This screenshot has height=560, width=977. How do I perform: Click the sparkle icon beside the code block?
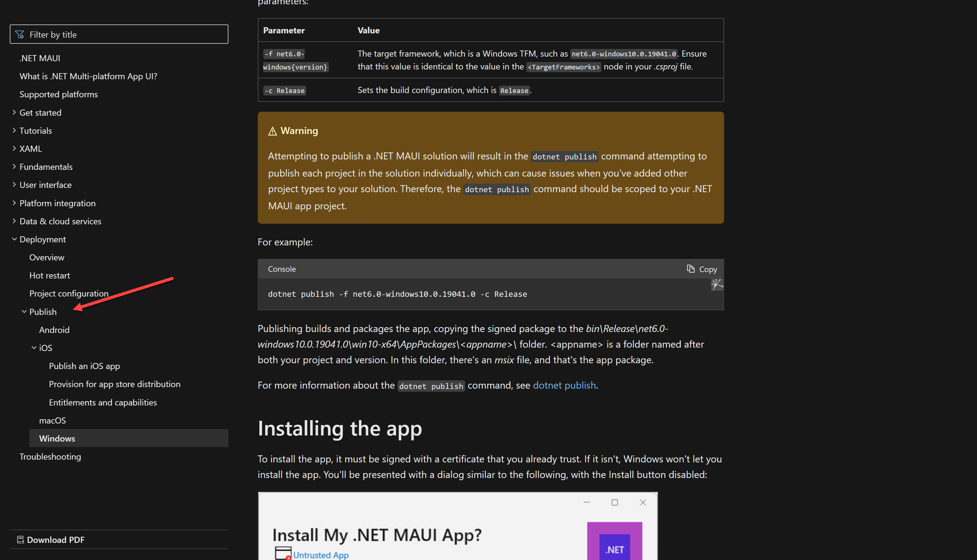pyautogui.click(x=716, y=285)
